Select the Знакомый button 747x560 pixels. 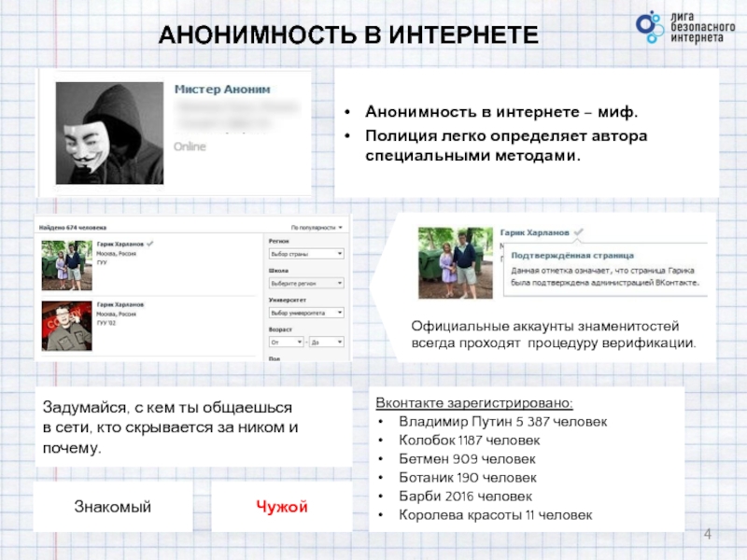(113, 507)
